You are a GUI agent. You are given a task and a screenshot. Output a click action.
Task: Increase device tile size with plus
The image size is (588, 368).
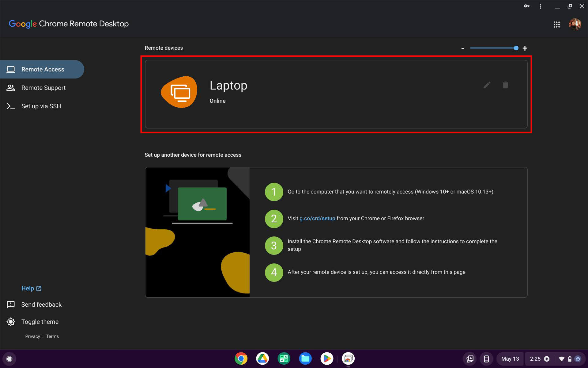click(525, 48)
